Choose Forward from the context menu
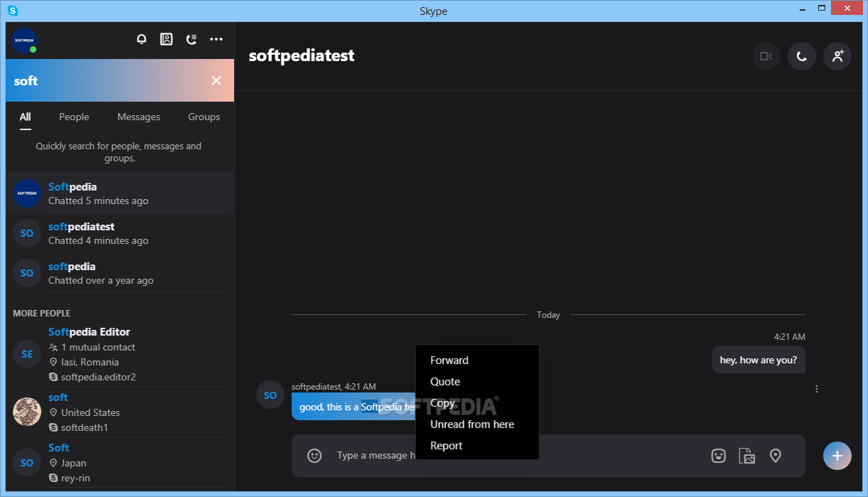 (x=477, y=360)
